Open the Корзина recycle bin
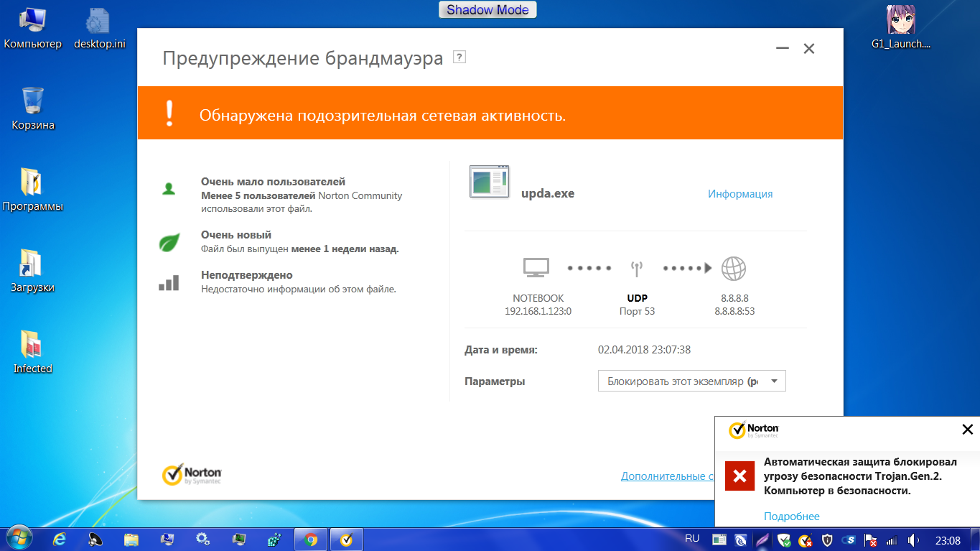 click(x=33, y=109)
